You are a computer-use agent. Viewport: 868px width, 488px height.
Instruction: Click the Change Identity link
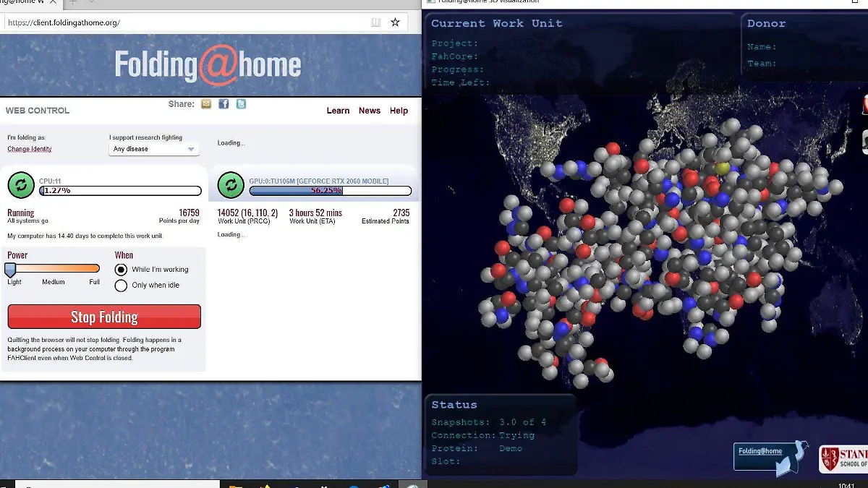click(x=30, y=149)
